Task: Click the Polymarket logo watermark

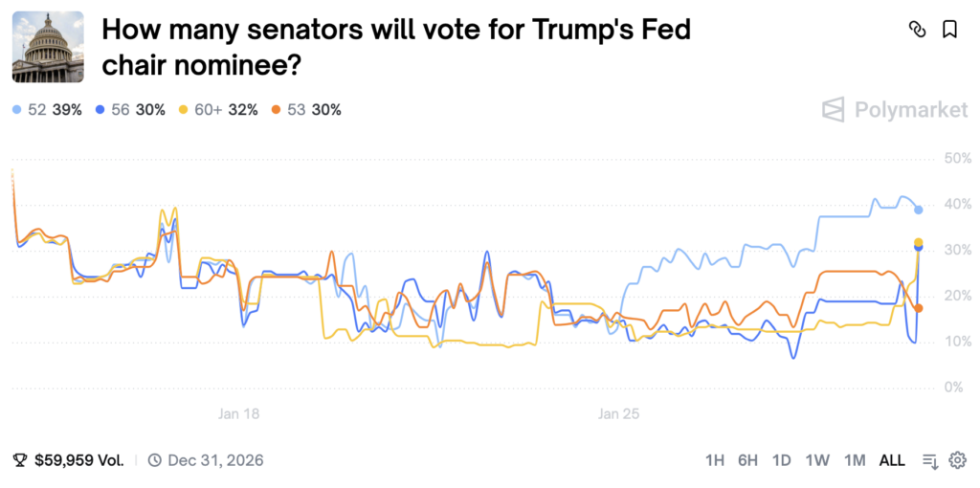Action: point(895,110)
